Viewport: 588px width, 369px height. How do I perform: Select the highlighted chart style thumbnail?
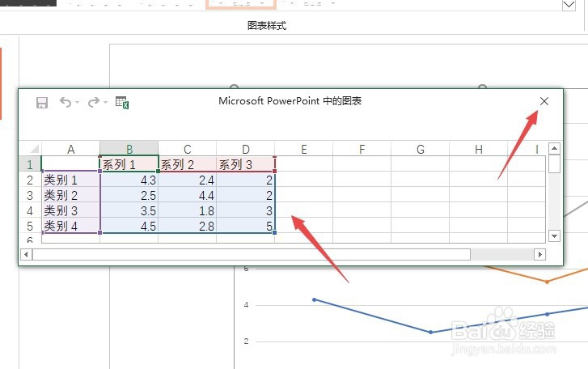tap(241, 4)
